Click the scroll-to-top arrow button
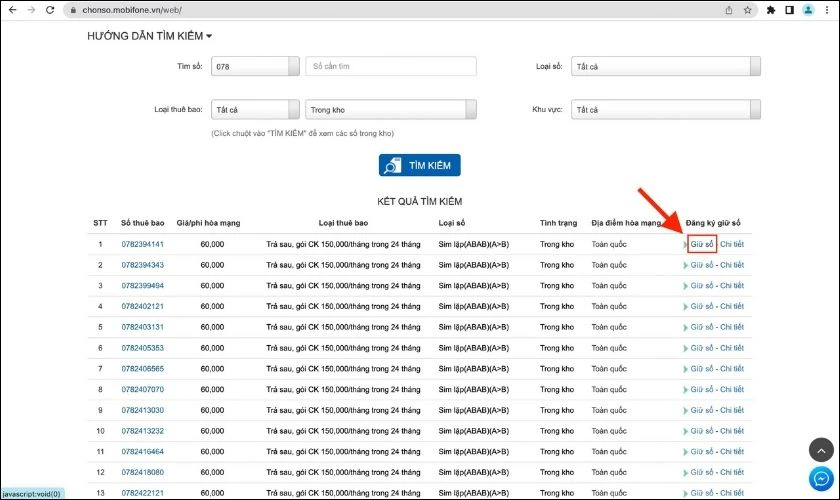840x500 pixels. pos(821,449)
